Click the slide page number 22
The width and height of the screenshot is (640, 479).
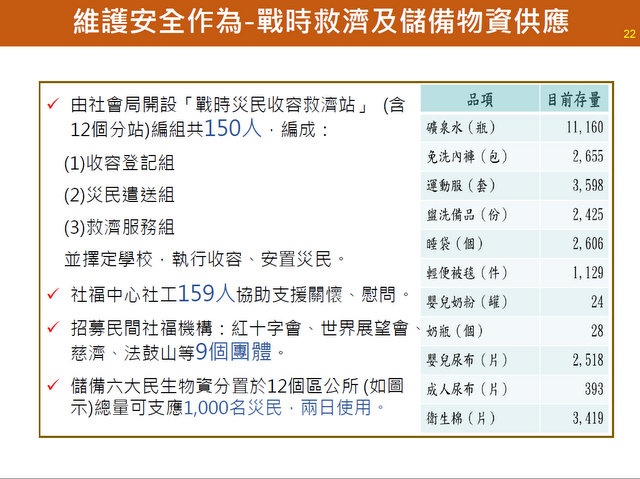pyautogui.click(x=629, y=34)
